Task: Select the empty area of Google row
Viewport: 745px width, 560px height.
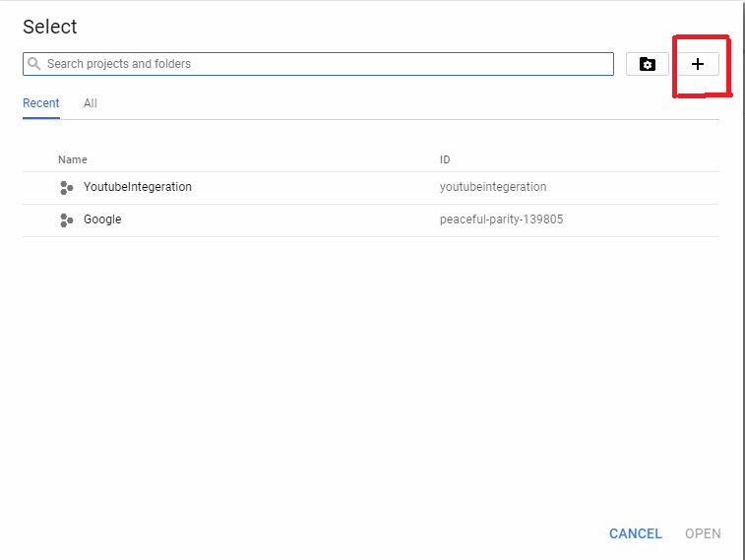Action: (280, 219)
